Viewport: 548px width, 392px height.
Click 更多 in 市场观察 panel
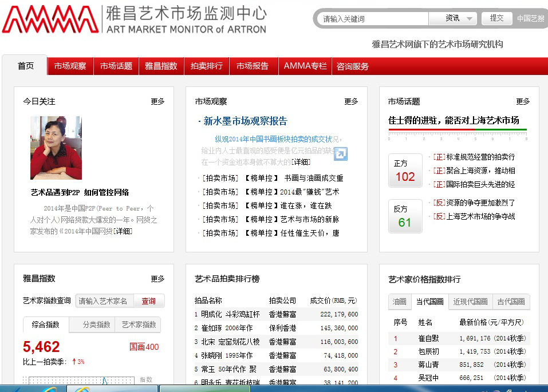point(351,101)
